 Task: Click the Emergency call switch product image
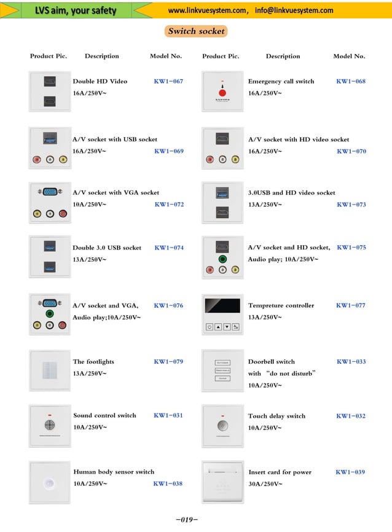(222, 92)
